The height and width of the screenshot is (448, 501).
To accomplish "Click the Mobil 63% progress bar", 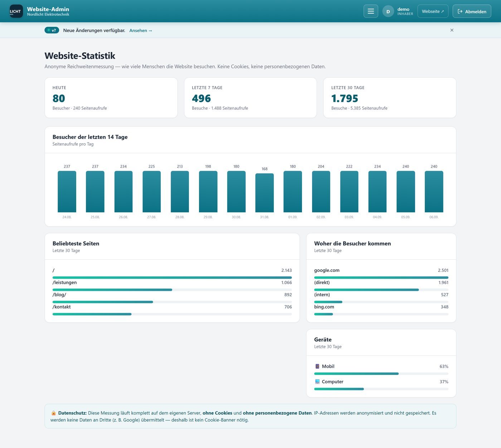I will (x=381, y=374).
